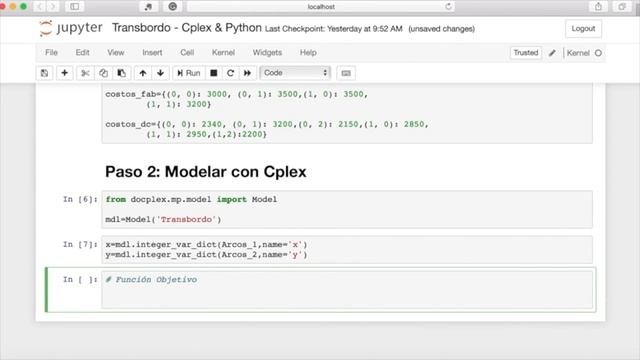Click the In [7]: prompt label
Viewport: 640px width, 360px height.
pos(80,244)
